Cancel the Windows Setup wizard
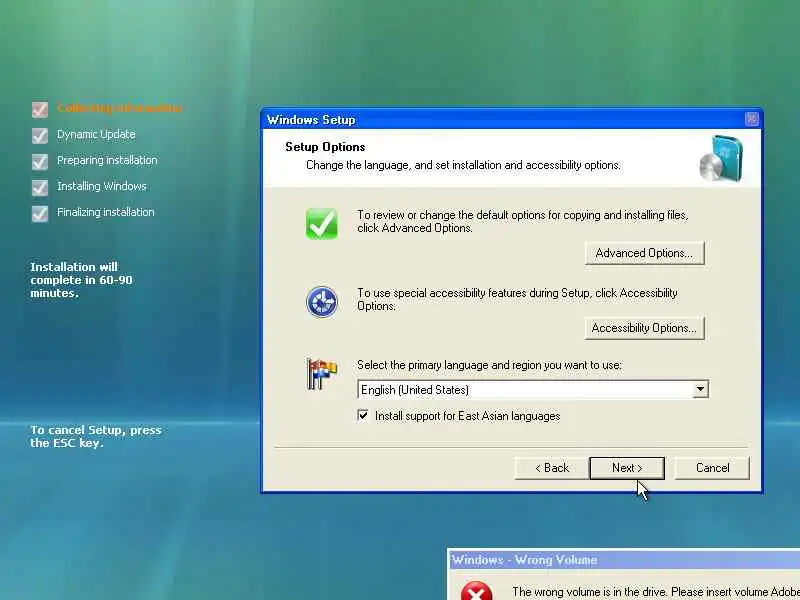This screenshot has width=800, height=600. click(x=712, y=468)
